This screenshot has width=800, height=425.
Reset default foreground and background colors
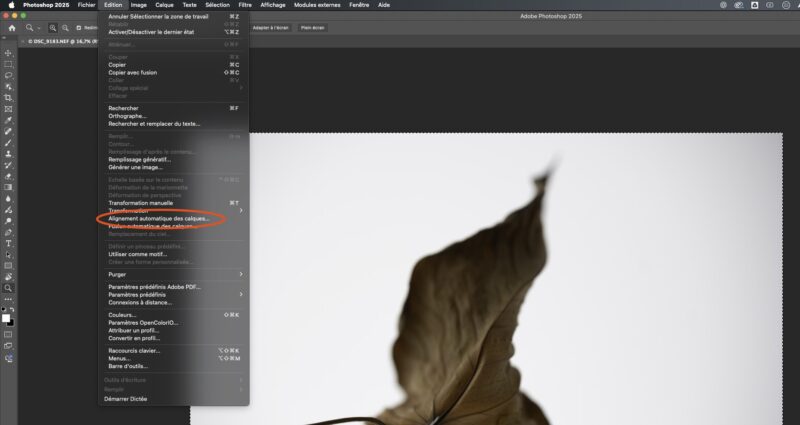click(4, 309)
